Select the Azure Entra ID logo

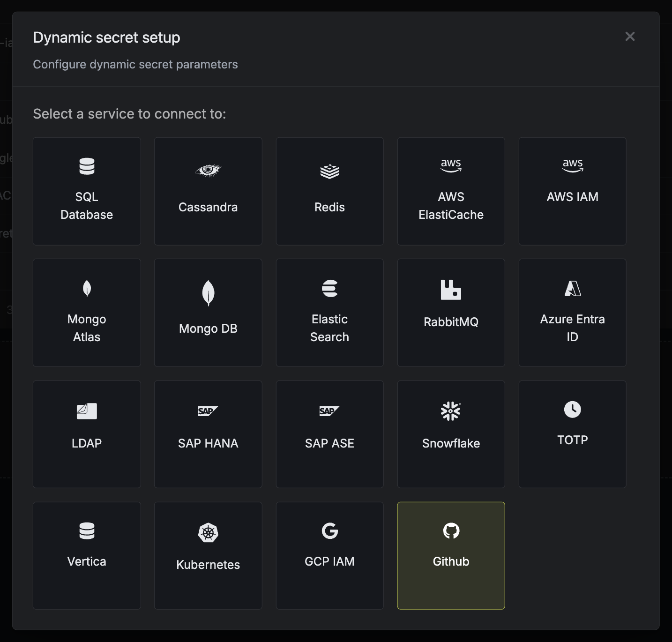tap(573, 288)
